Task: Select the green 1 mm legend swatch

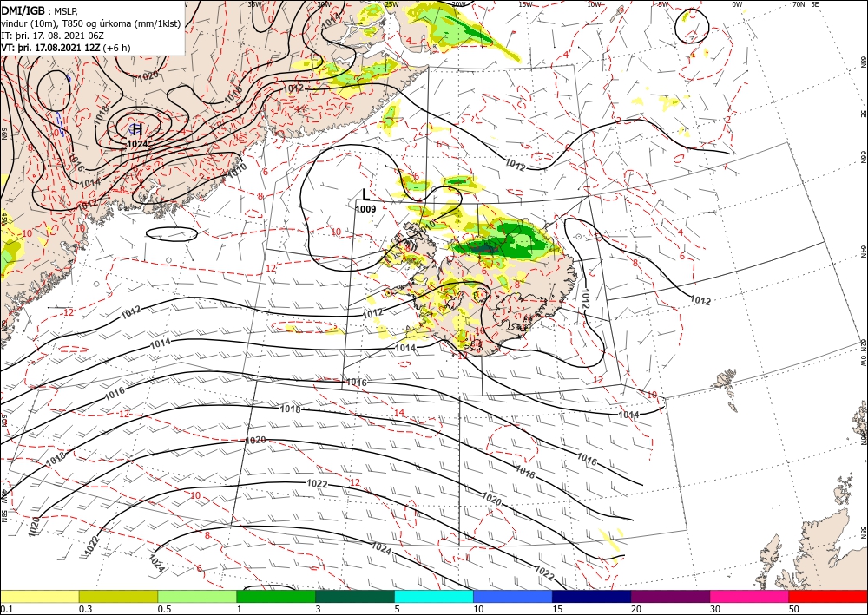Action: tap(276, 596)
